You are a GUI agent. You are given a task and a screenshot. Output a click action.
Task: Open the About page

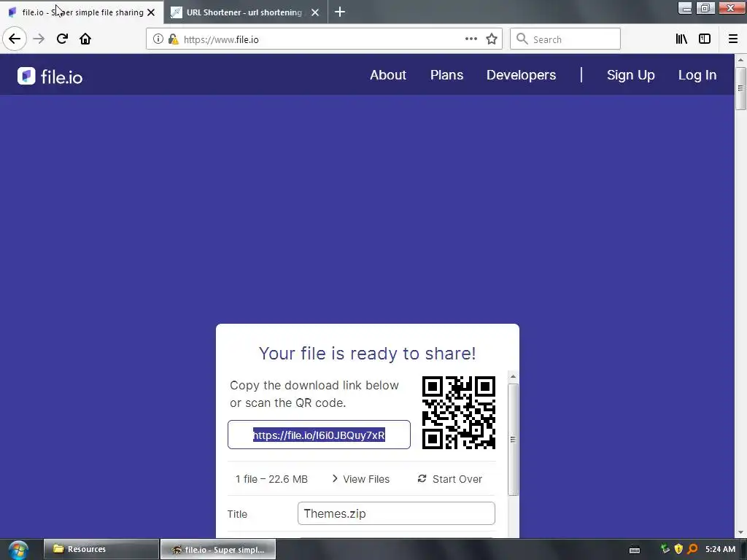(388, 75)
